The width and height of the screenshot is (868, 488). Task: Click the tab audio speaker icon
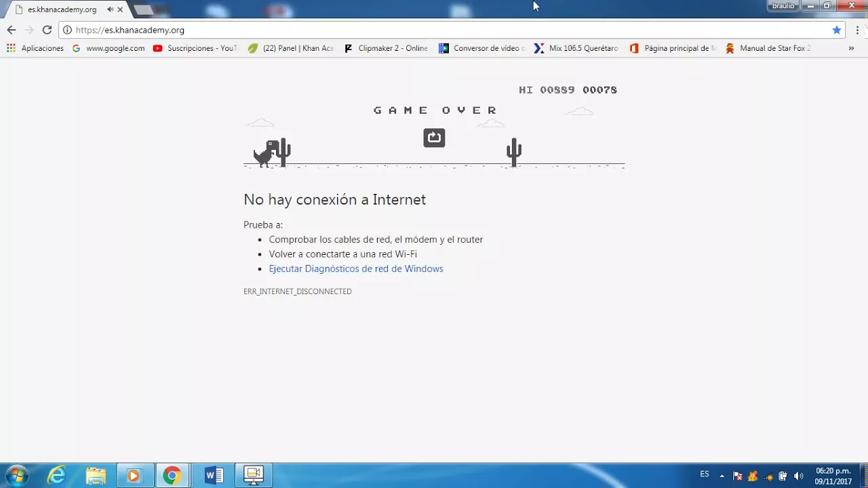coord(110,9)
